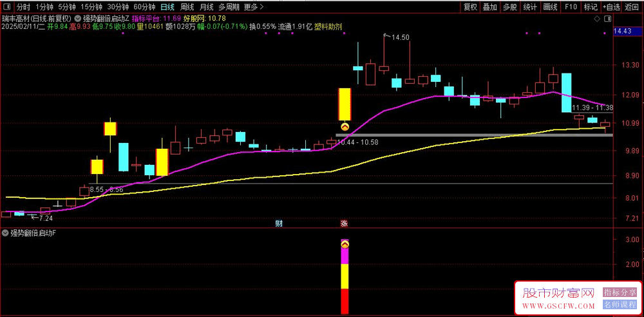This screenshot has width=644, height=317.
Task: Toggle the left sidebar panel icon
Action: pos(8,7)
